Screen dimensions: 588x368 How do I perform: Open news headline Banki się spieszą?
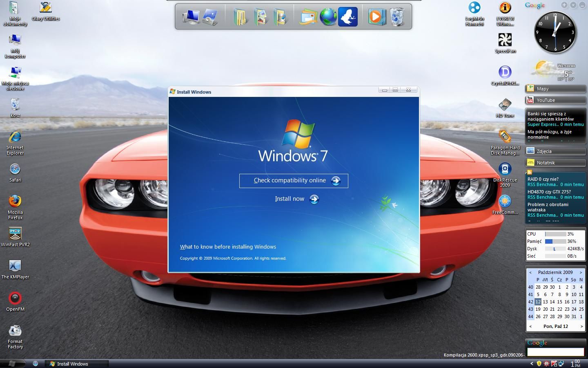[x=550, y=117]
